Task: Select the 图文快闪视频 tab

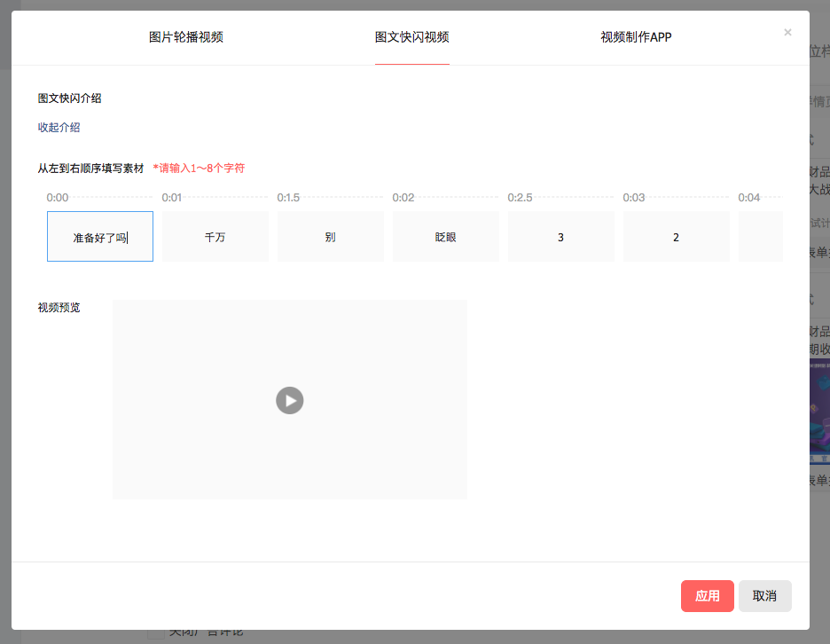Action: [411, 37]
